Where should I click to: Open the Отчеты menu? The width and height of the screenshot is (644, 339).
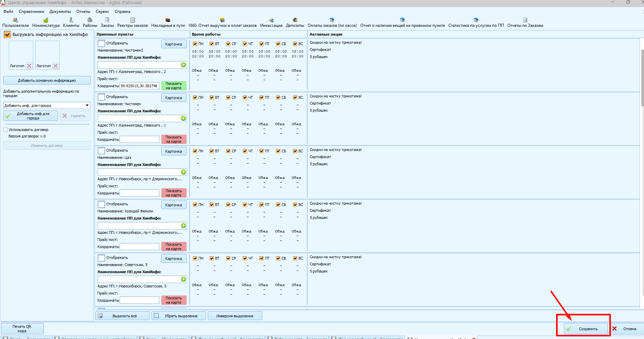point(83,12)
